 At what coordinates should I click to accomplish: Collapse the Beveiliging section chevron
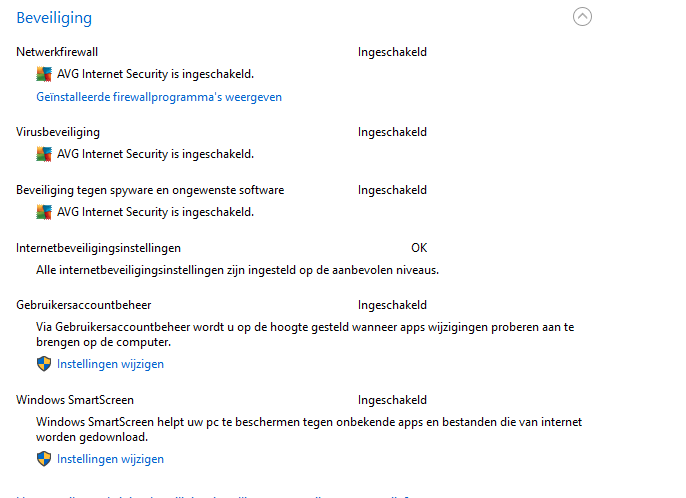pyautogui.click(x=583, y=17)
